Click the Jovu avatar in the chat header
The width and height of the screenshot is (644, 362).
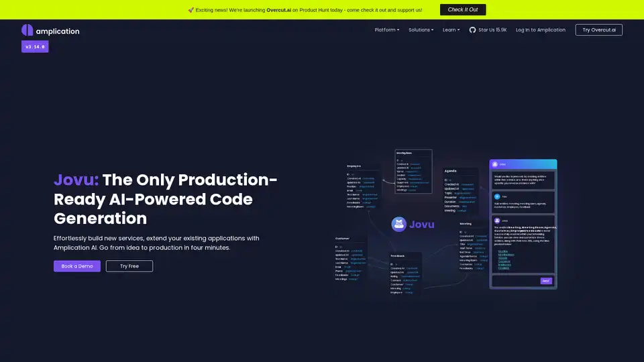(496, 164)
